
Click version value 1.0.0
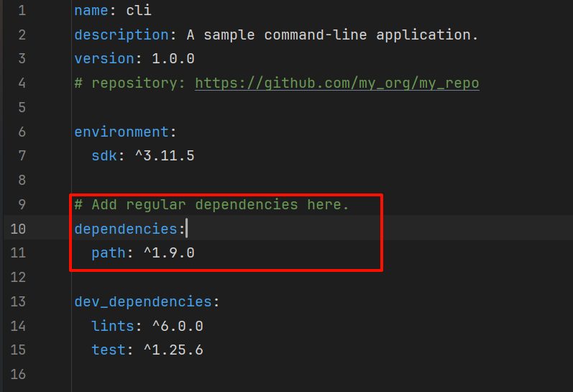tap(173, 59)
